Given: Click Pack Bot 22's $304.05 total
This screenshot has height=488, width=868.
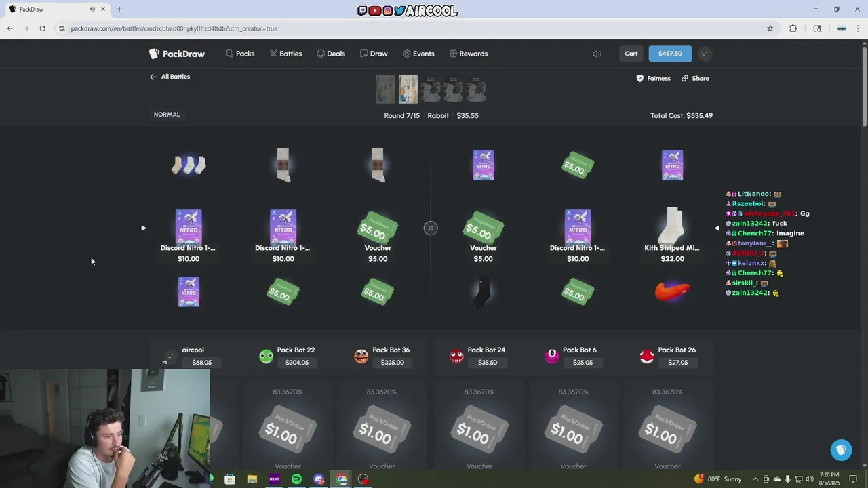Looking at the screenshot, I should tap(297, 363).
